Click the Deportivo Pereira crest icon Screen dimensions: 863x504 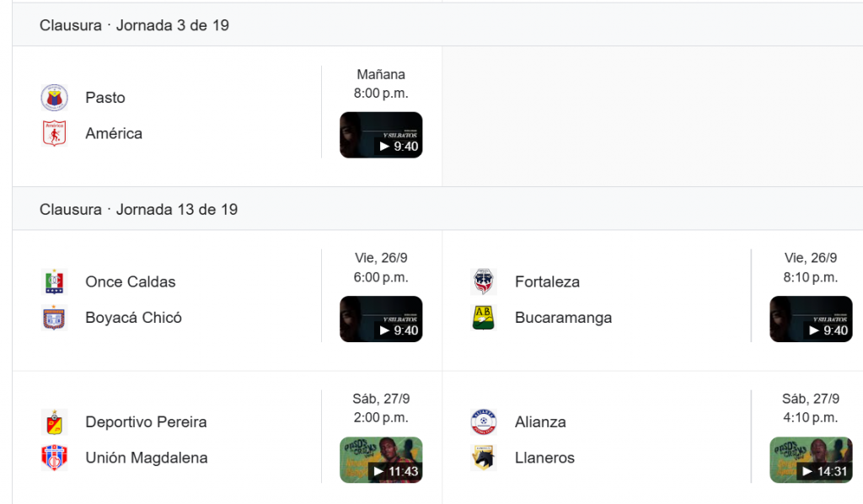[55, 422]
